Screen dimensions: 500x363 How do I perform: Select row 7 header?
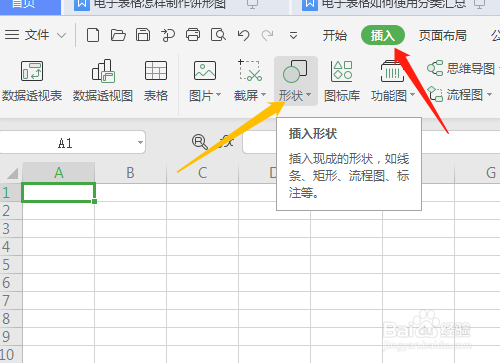[11, 300]
